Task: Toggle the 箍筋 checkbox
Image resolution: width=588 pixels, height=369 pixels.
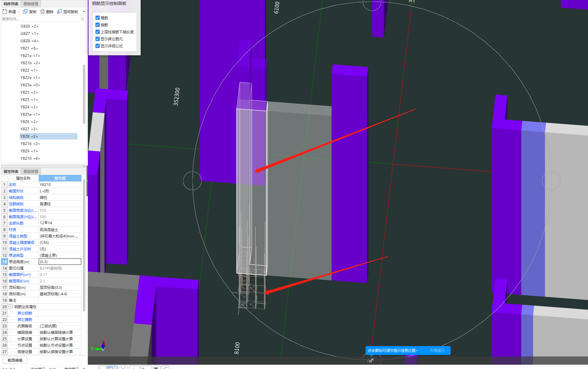Action: click(x=98, y=18)
